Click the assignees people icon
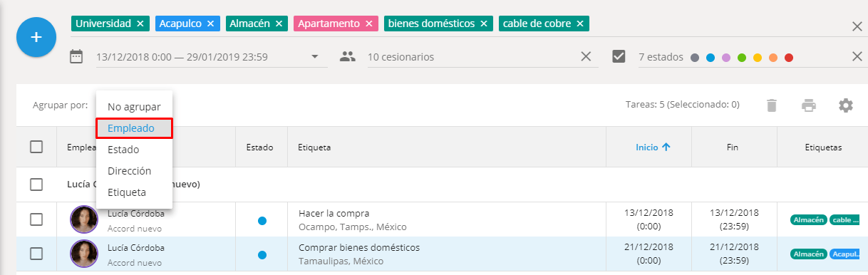868x275 pixels. tap(347, 56)
